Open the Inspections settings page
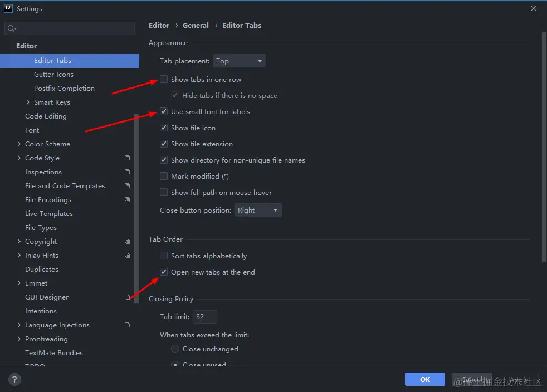 click(43, 172)
